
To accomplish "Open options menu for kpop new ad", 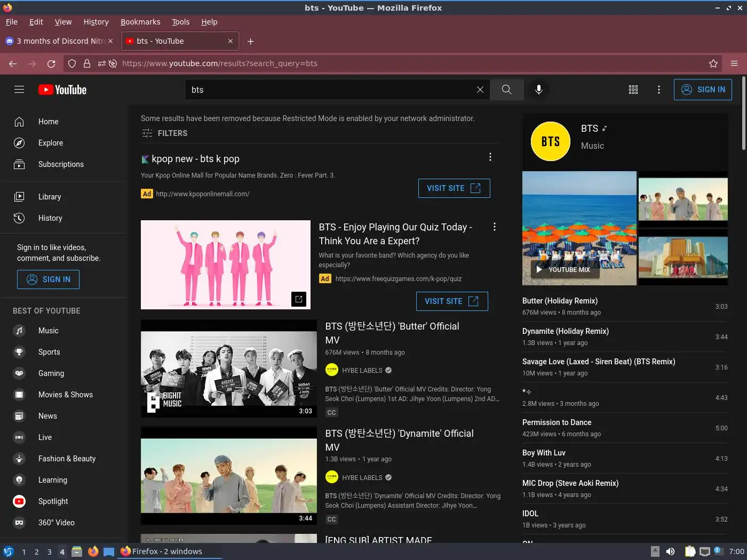I will point(490,157).
